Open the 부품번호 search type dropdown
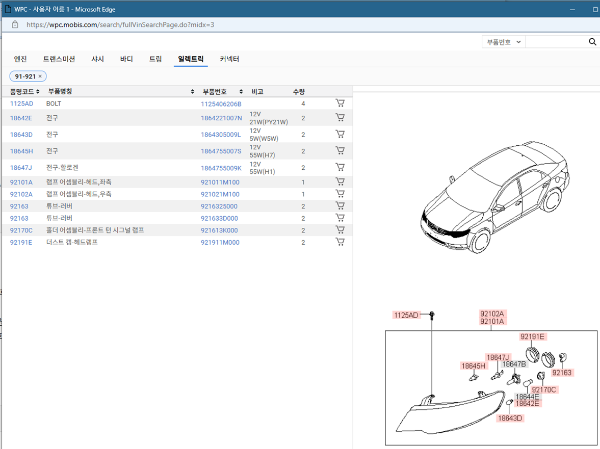 tap(503, 42)
